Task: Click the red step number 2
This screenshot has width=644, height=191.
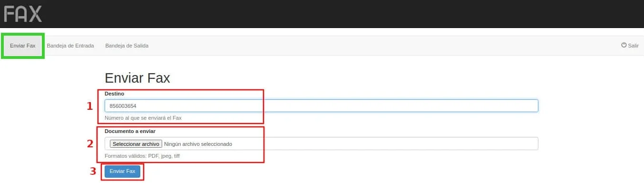Action: point(90,143)
